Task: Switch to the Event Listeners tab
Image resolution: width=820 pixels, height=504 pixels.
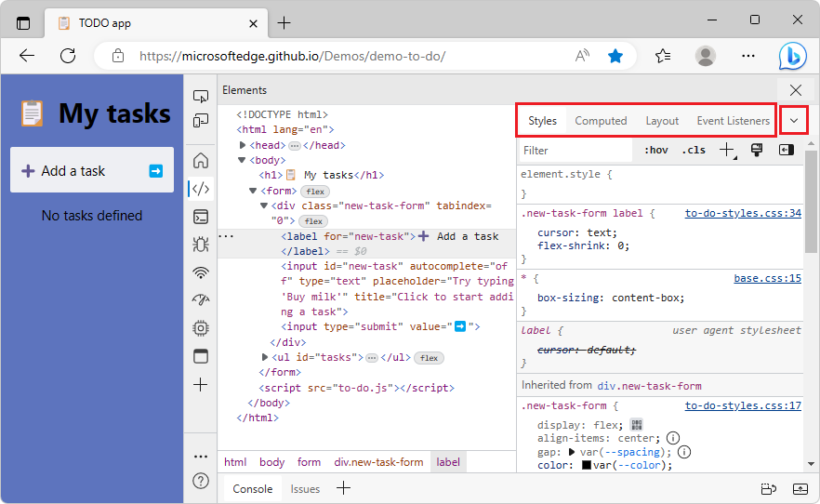Action: tap(734, 121)
